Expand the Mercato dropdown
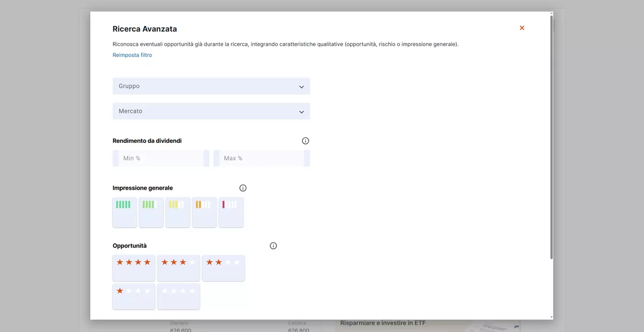This screenshot has width=644, height=332. [x=211, y=111]
